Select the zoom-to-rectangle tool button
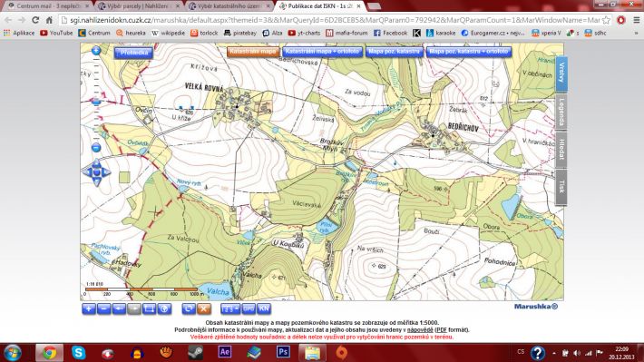Image resolution: width=644 pixels, height=362 pixels. click(x=149, y=308)
